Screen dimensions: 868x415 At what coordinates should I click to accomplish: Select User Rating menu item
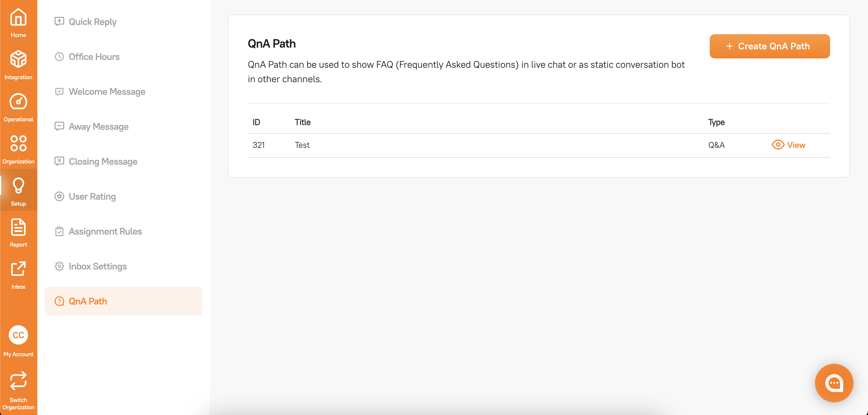coord(92,197)
